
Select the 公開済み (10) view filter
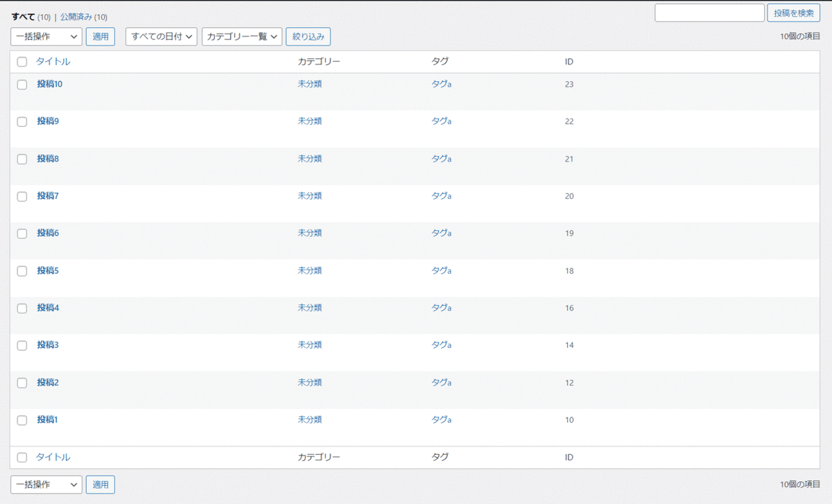tap(83, 17)
